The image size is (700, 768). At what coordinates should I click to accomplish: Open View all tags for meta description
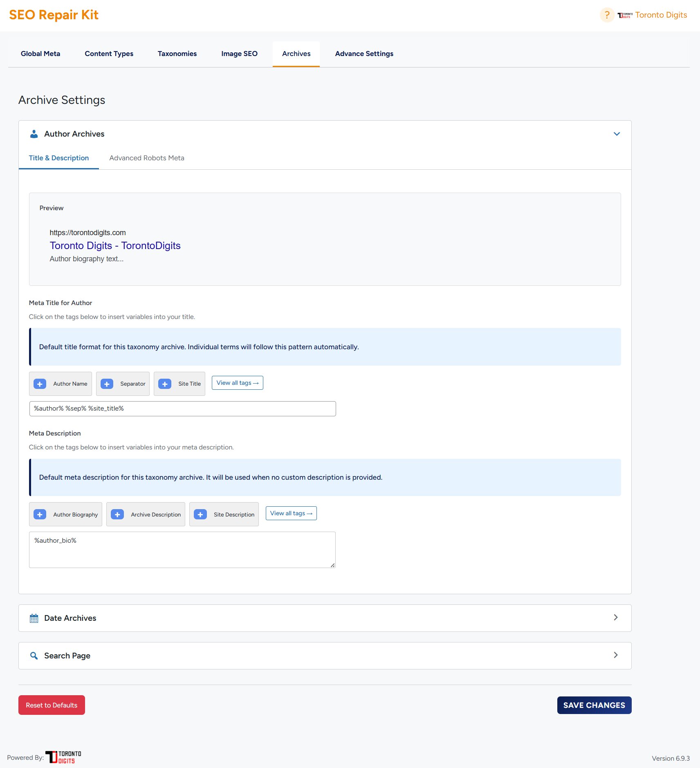coord(291,513)
